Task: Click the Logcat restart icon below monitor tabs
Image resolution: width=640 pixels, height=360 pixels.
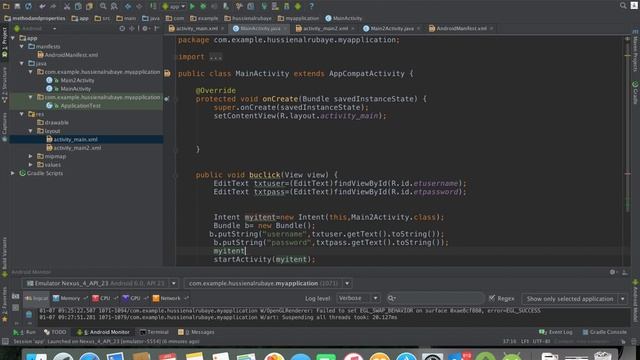Action: click(x=29, y=314)
